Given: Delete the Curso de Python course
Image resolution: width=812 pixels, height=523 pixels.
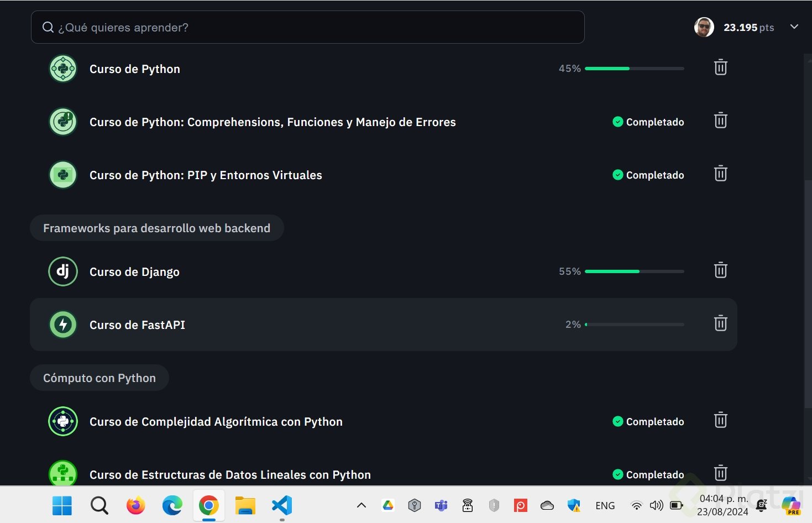Looking at the screenshot, I should [x=720, y=67].
